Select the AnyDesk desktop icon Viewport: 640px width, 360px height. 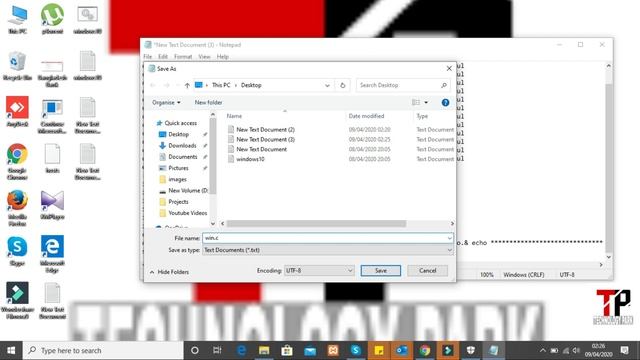pyautogui.click(x=17, y=111)
